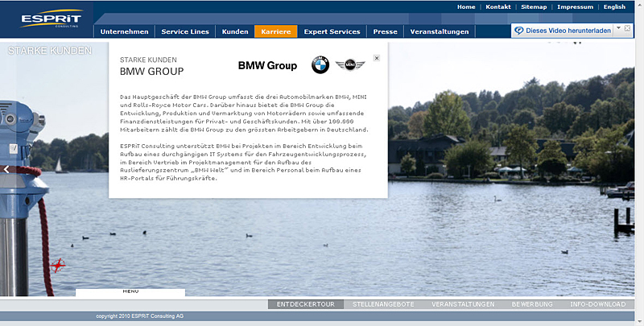Open the Service Lines menu
The width and height of the screenshot is (644, 326).
coord(185,32)
